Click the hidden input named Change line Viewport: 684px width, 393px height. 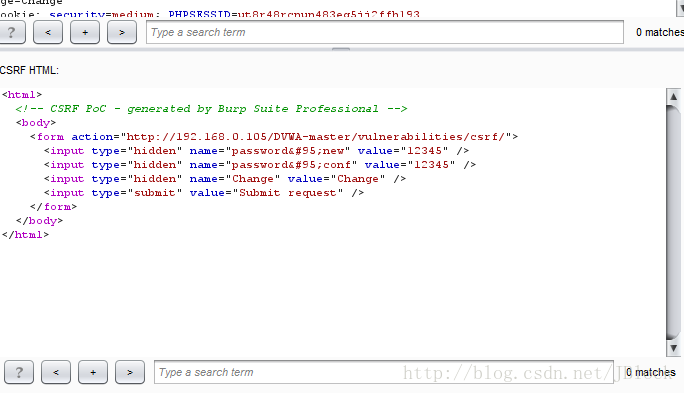coord(225,178)
